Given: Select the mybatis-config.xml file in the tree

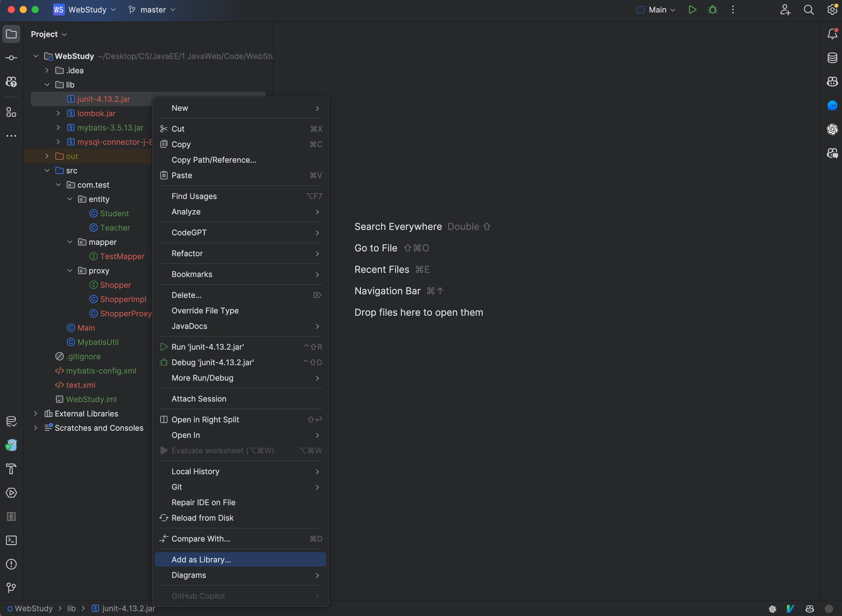Looking at the screenshot, I should pyautogui.click(x=101, y=371).
